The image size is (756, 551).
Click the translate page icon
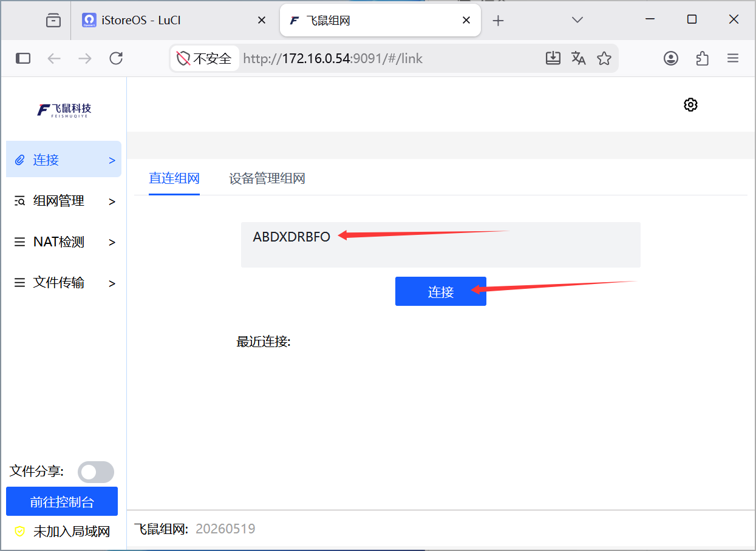coord(578,58)
